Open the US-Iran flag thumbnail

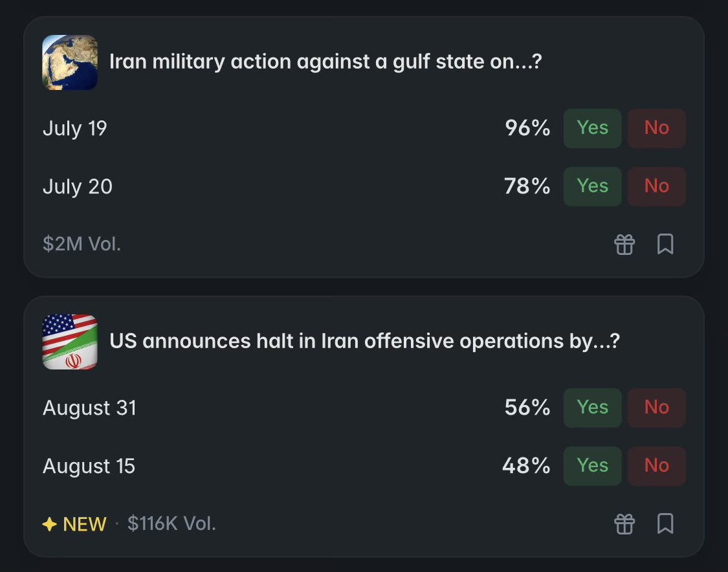click(x=70, y=342)
